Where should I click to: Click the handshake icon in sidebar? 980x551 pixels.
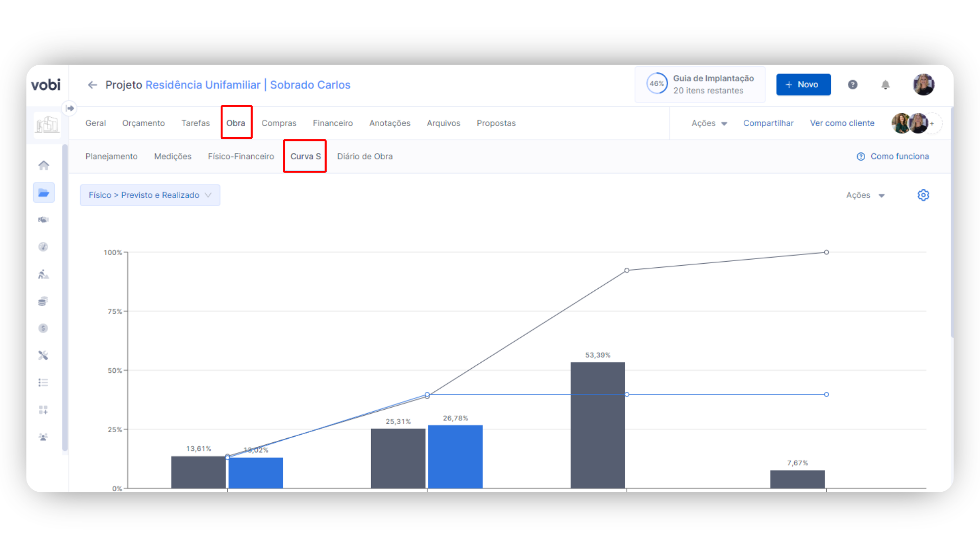point(43,220)
